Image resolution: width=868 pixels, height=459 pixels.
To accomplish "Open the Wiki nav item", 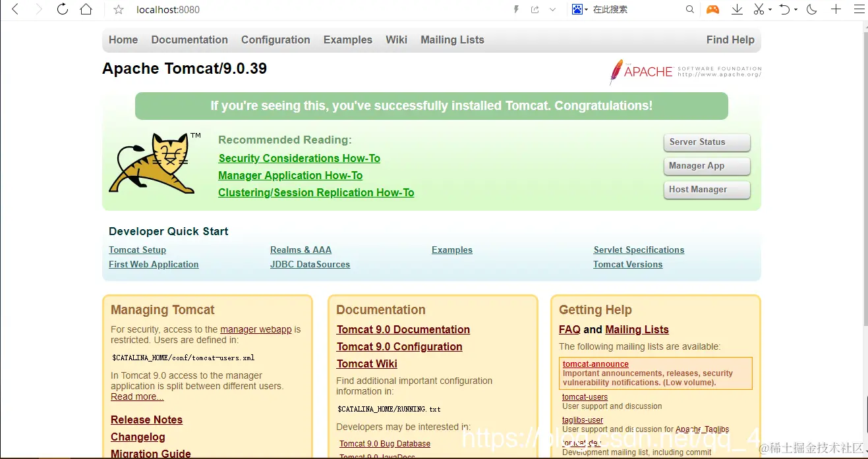I will coord(396,40).
